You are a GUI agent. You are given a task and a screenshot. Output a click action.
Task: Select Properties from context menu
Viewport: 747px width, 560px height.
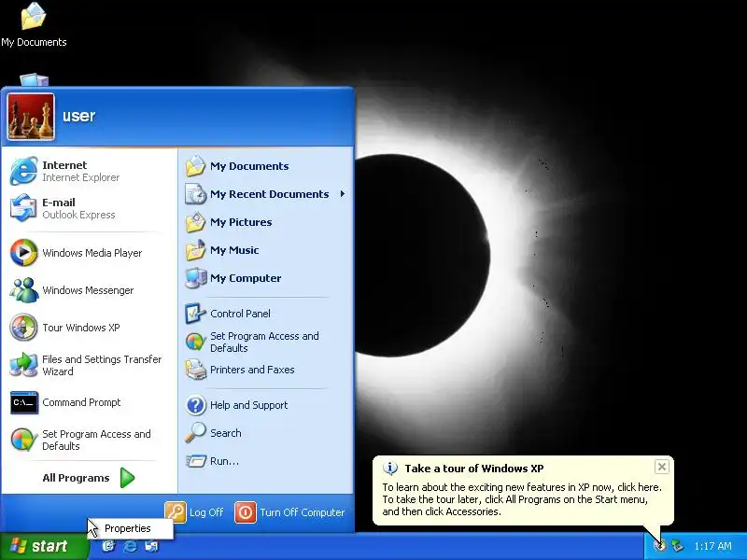coord(131,528)
